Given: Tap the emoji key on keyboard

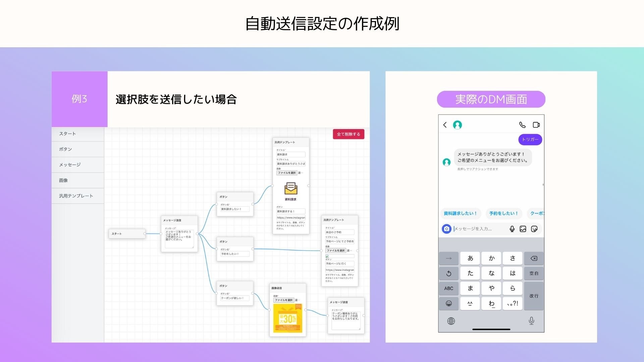Looking at the screenshot, I should pos(448,303).
